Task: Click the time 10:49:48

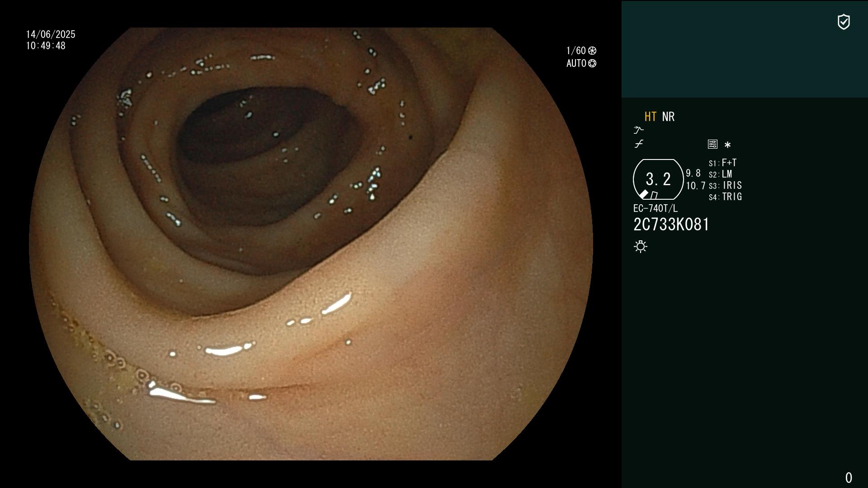Action: click(x=46, y=46)
